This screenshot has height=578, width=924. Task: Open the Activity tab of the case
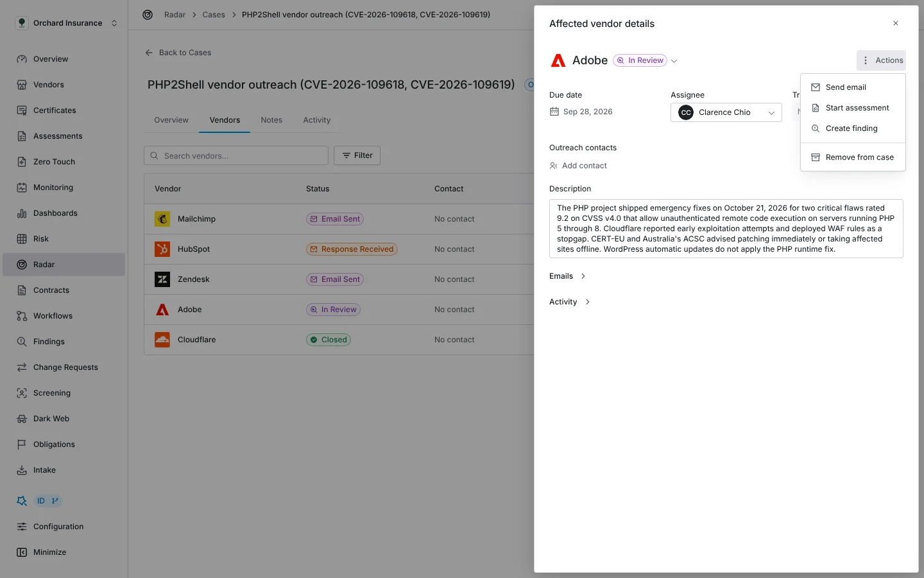[317, 120]
